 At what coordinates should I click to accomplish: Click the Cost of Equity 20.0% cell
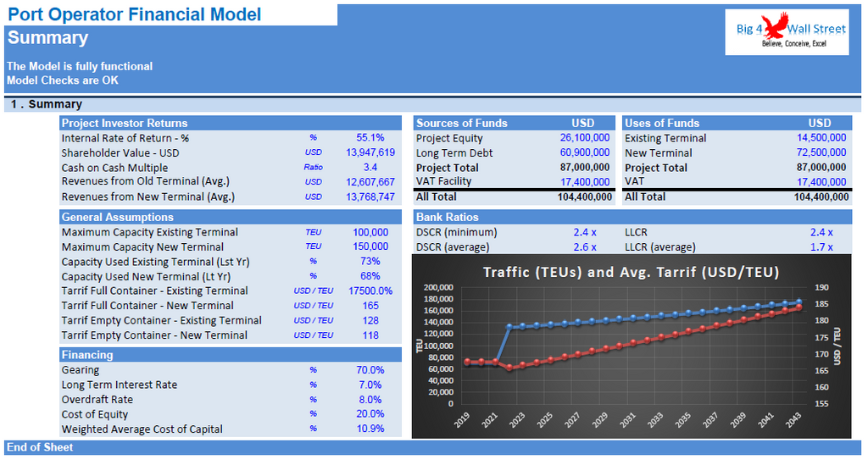click(370, 414)
